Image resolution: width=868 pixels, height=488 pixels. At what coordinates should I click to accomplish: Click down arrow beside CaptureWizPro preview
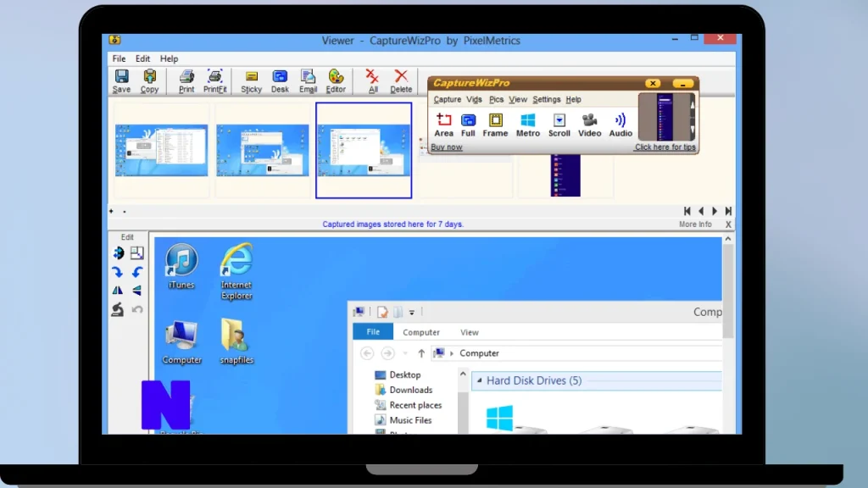click(692, 130)
